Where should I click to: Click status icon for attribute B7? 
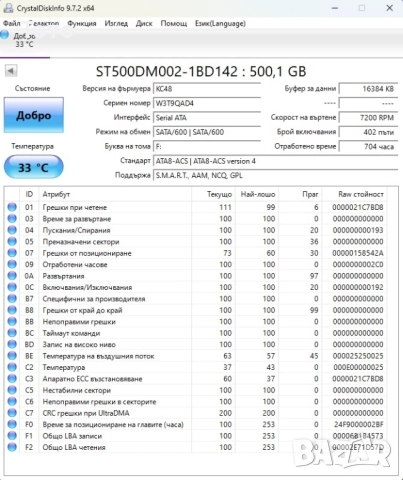(12, 299)
